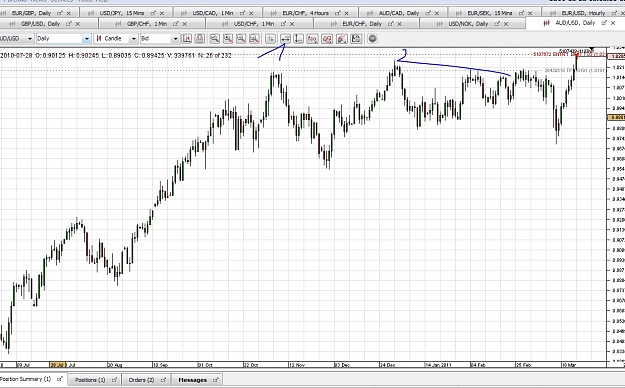Switch to the USD/NOK, Daily tab
The width and height of the screenshot is (625, 388).
[x=468, y=24]
